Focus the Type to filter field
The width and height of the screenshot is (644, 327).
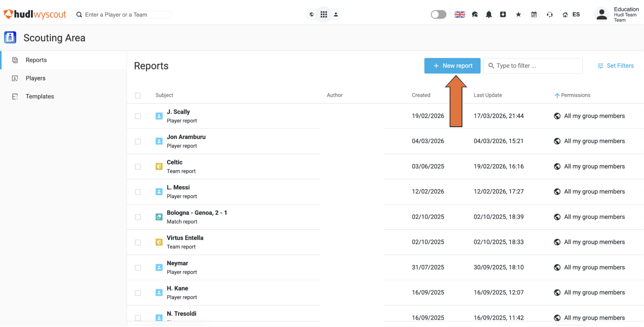tap(533, 66)
